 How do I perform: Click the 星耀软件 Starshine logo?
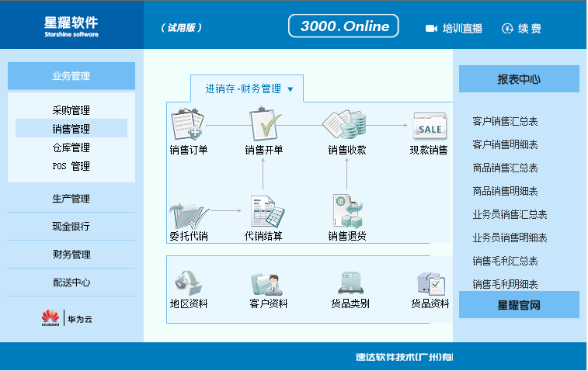click(x=71, y=26)
